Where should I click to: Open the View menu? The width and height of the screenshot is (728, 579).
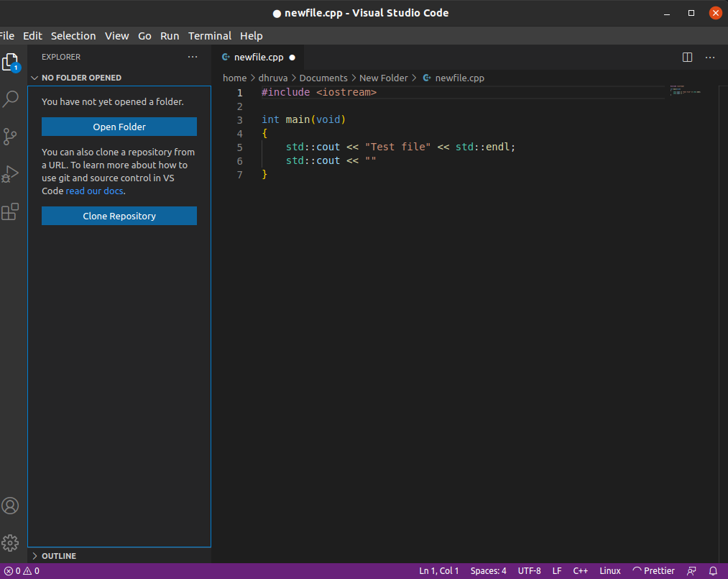click(x=116, y=36)
